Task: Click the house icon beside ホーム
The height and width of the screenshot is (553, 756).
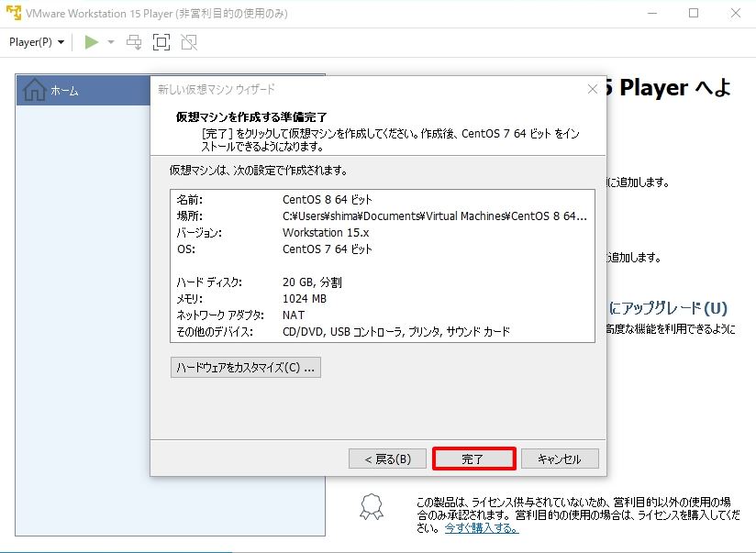Action: (35, 90)
